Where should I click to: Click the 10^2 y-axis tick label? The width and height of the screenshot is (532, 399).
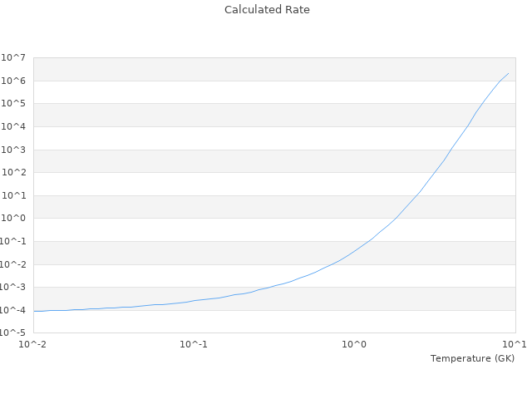coord(14,173)
